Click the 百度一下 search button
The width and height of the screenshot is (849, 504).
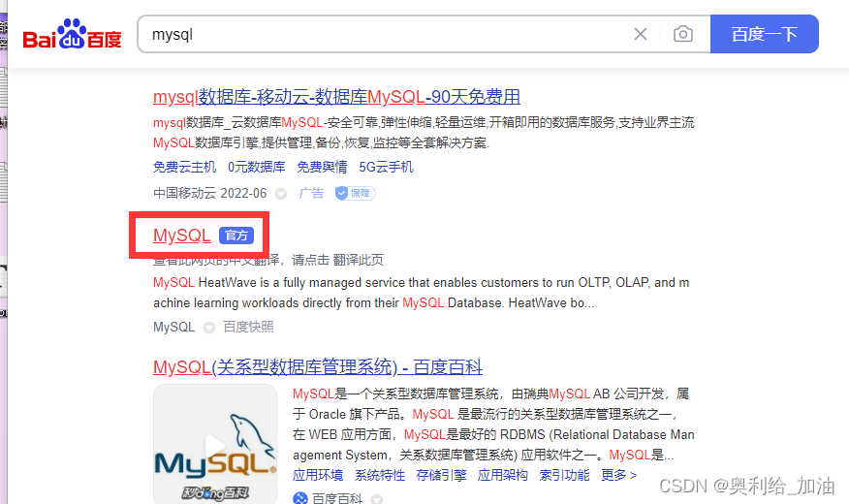tap(764, 34)
